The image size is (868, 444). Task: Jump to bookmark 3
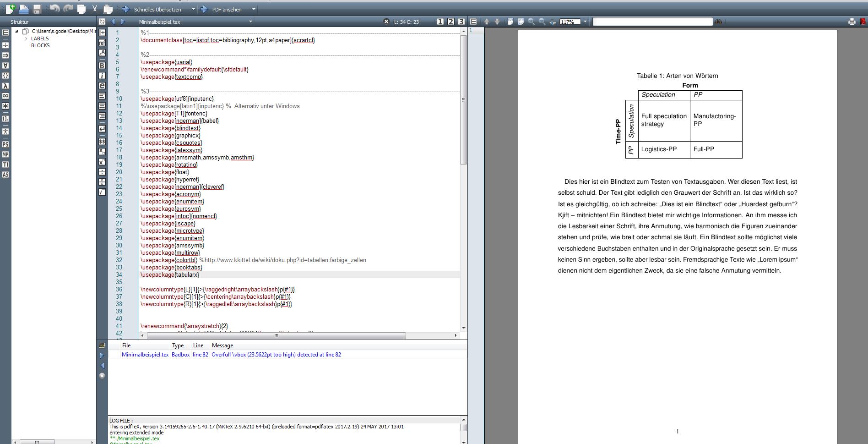pos(461,22)
